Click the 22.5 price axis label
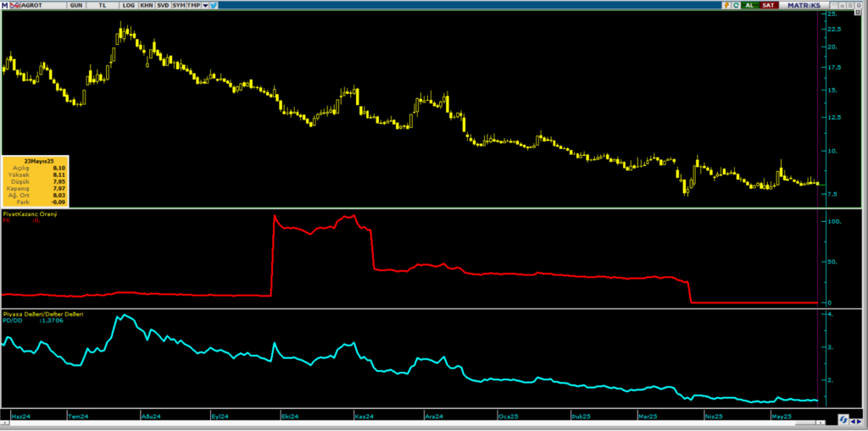The width and height of the screenshot is (868, 431). click(x=834, y=30)
